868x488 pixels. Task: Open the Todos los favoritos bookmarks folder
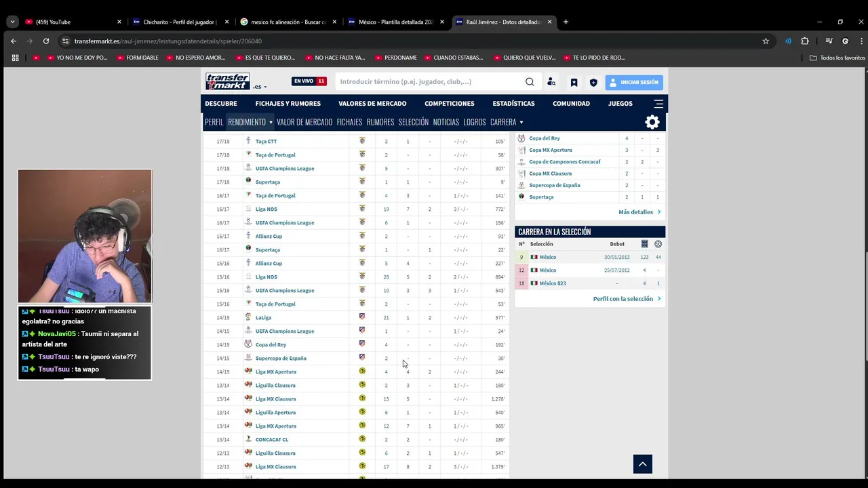837,58
